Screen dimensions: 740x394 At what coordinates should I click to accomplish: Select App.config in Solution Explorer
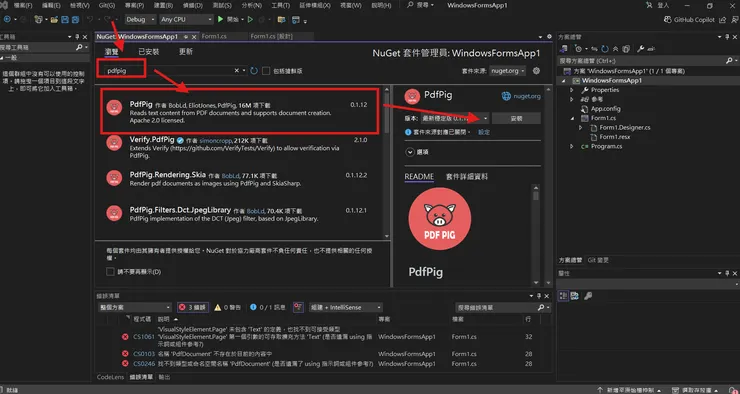(x=605, y=109)
